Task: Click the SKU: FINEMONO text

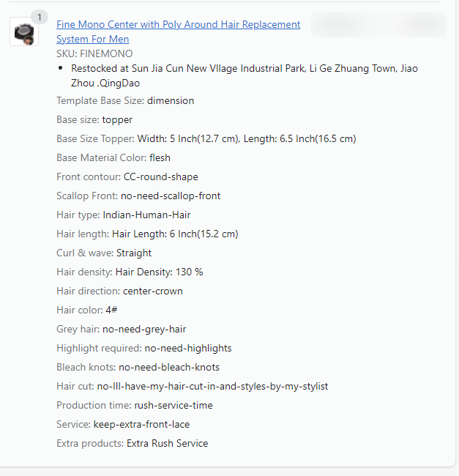Action: (x=94, y=53)
